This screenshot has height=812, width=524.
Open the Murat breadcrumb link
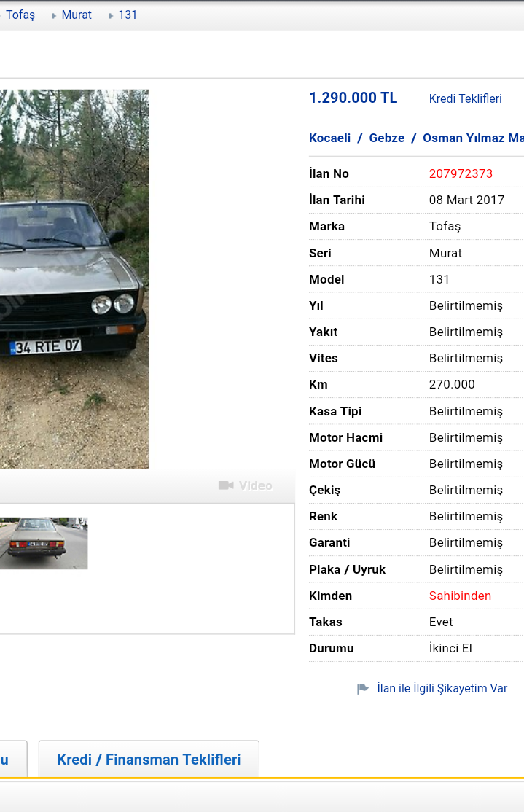click(77, 15)
